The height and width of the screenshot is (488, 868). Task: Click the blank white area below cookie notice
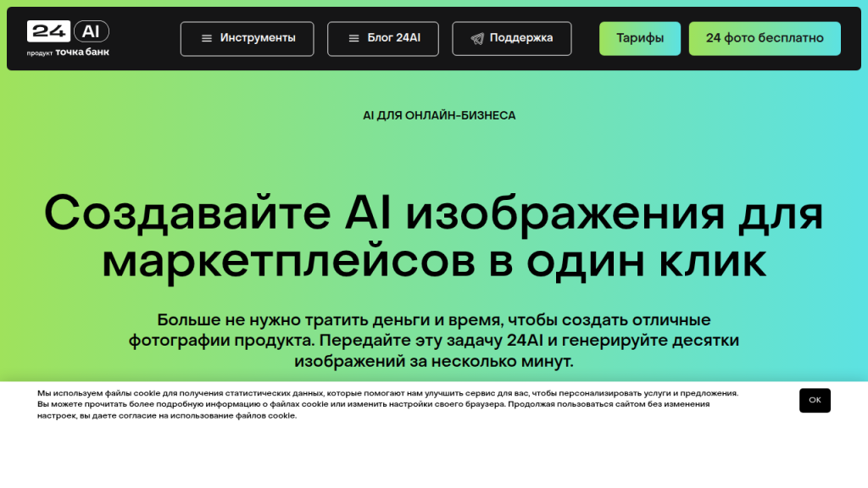(433, 457)
